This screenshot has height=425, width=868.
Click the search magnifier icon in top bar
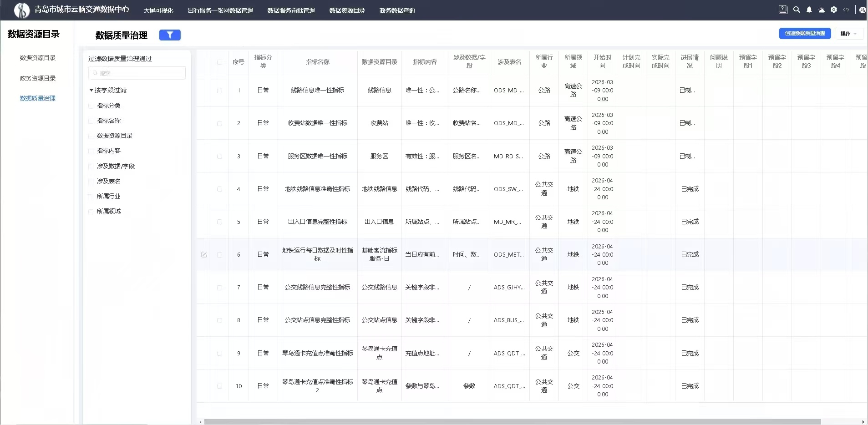tap(797, 10)
